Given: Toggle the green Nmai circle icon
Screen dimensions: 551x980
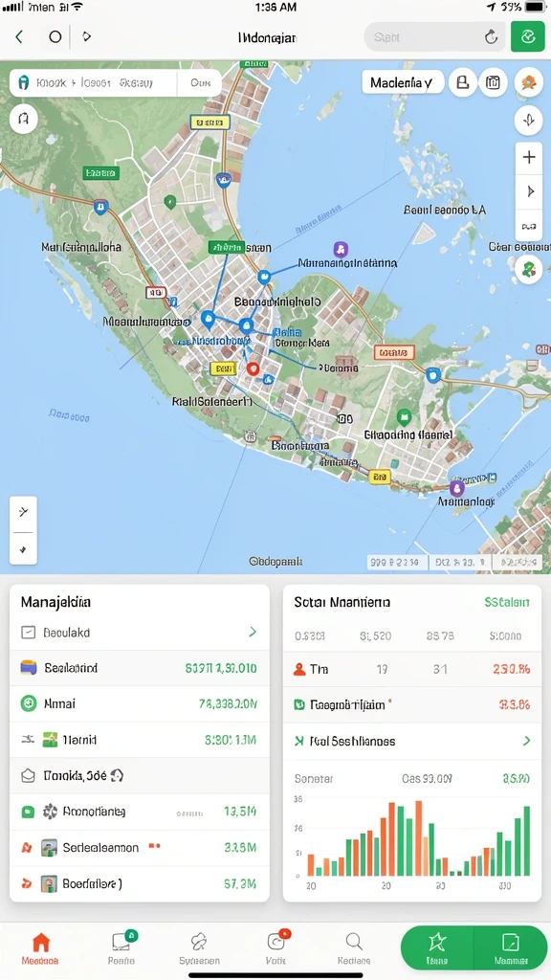Looking at the screenshot, I should point(29,703).
